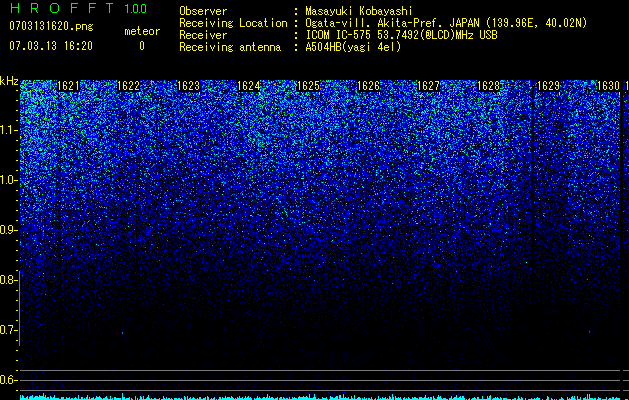Image resolution: width=629 pixels, height=400 pixels.
Task: Click the 0.6 kHz axis tick label
Action: (x=7, y=380)
